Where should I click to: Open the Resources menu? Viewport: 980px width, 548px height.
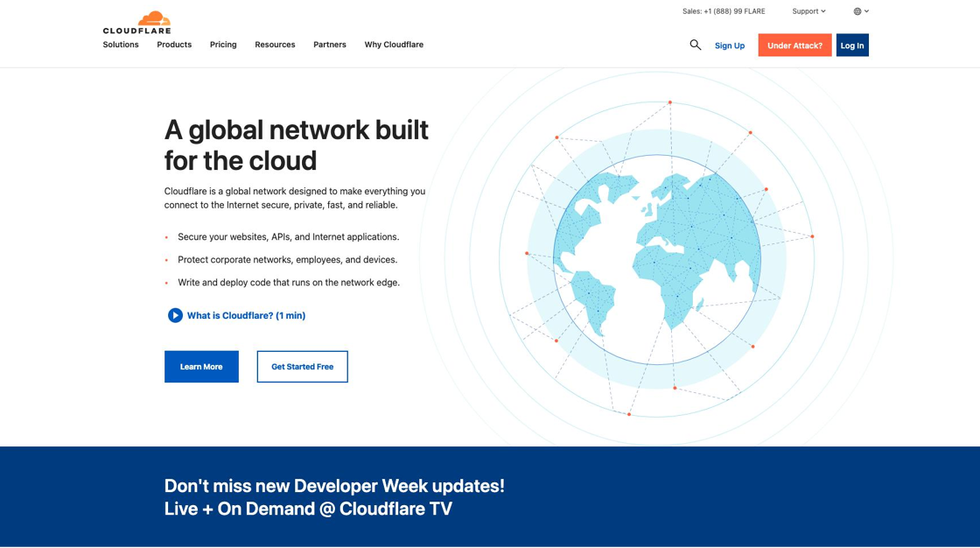275,45
